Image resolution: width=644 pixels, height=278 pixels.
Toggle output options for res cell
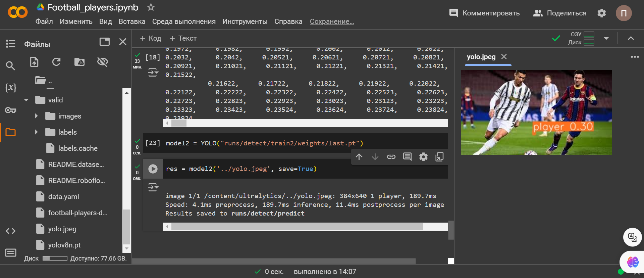coord(153,187)
